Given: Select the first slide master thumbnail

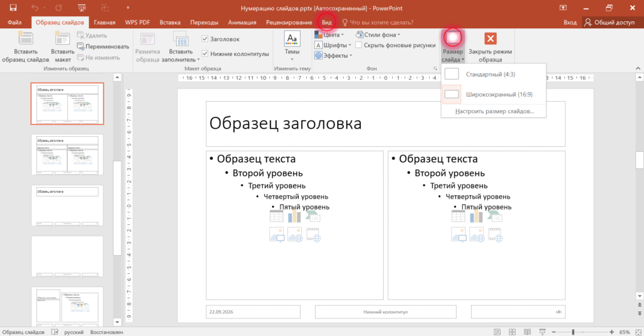Looking at the screenshot, I should 67,104.
